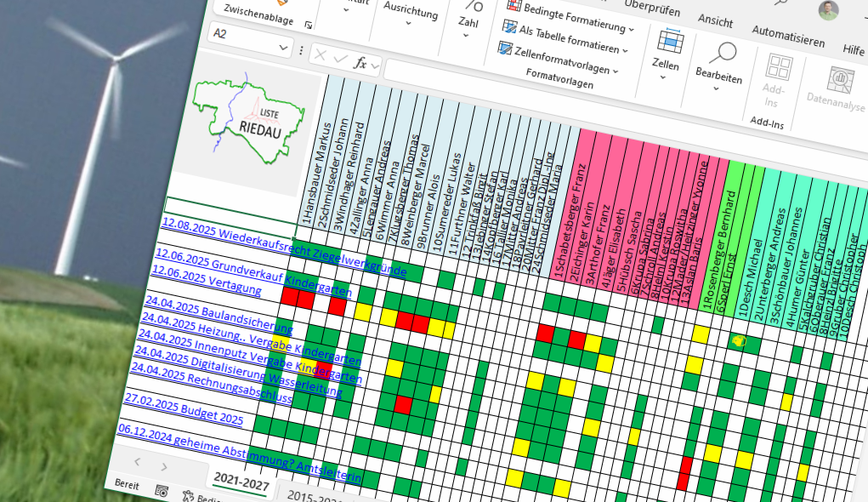Open link 12.08.2025 Wiederkaufsrecht Ziegelwerkgründe
The height and width of the screenshot is (502, 868).
[285, 247]
